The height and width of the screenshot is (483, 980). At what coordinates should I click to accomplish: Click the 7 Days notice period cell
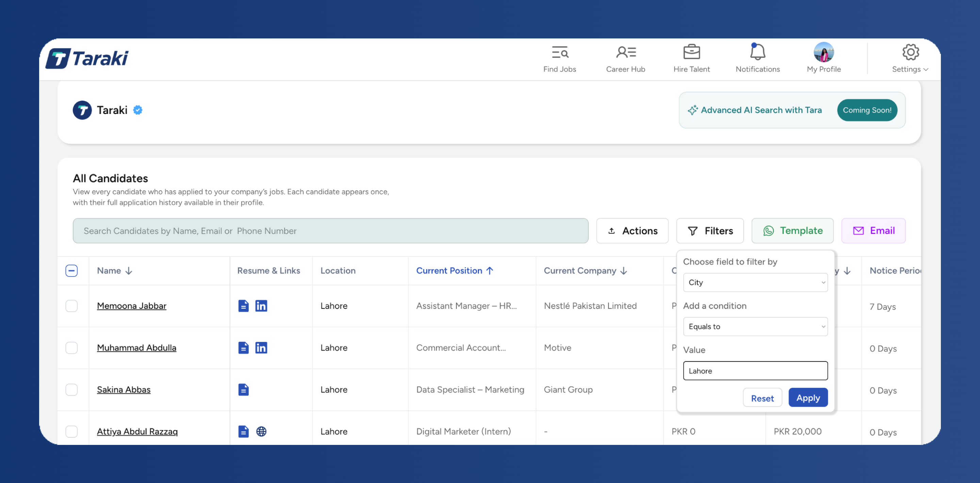(x=883, y=306)
